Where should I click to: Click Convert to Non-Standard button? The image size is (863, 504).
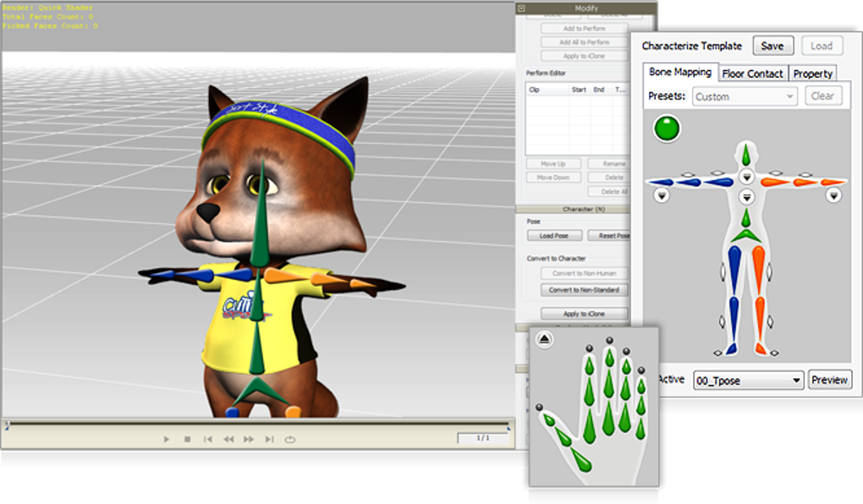(584, 289)
